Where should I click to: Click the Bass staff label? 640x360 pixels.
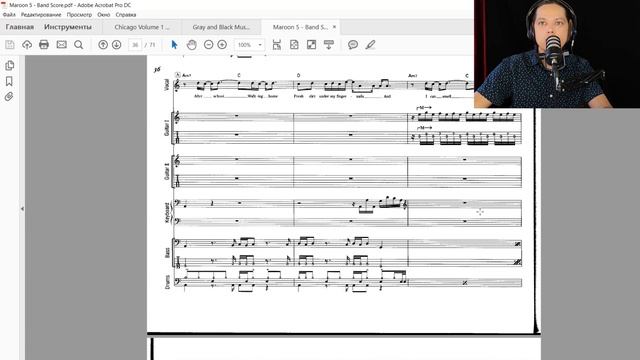[x=167, y=253]
